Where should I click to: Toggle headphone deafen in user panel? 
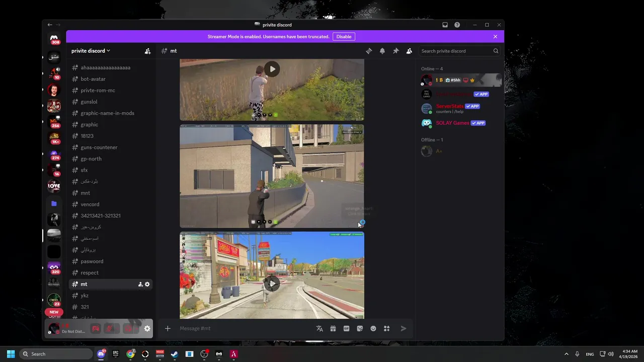click(x=129, y=328)
